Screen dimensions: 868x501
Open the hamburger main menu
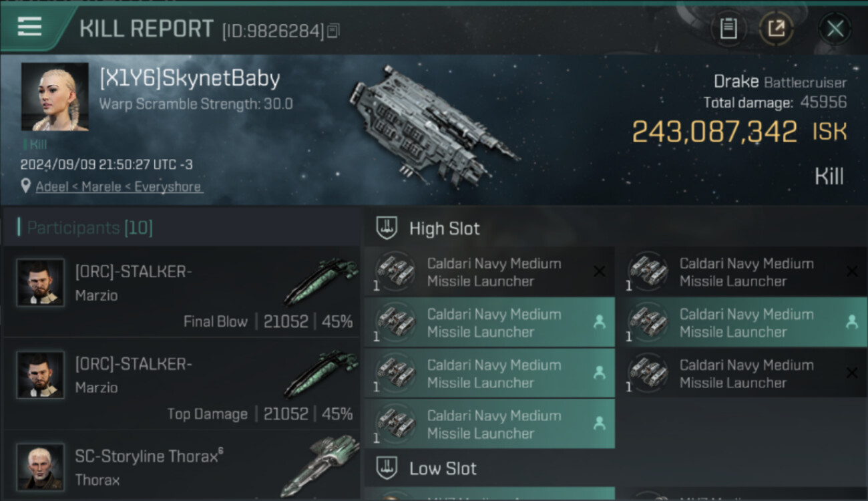coord(29,27)
